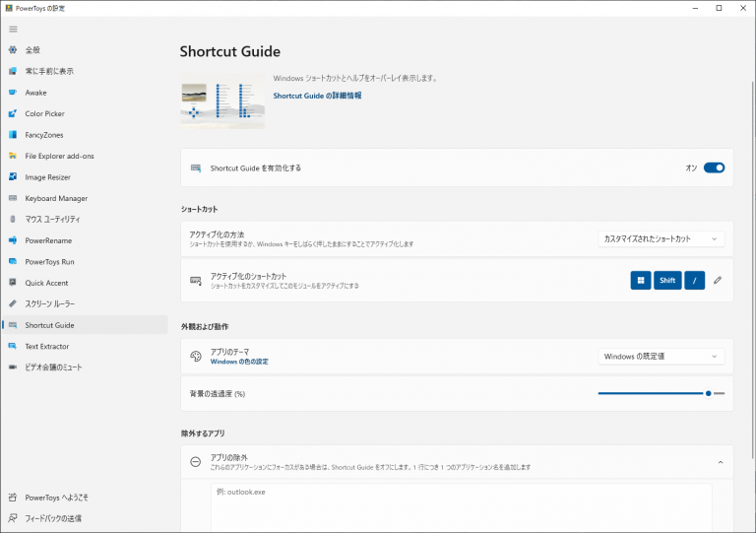Open the activation method dropdown
The width and height of the screenshot is (756, 533).
[661, 238]
